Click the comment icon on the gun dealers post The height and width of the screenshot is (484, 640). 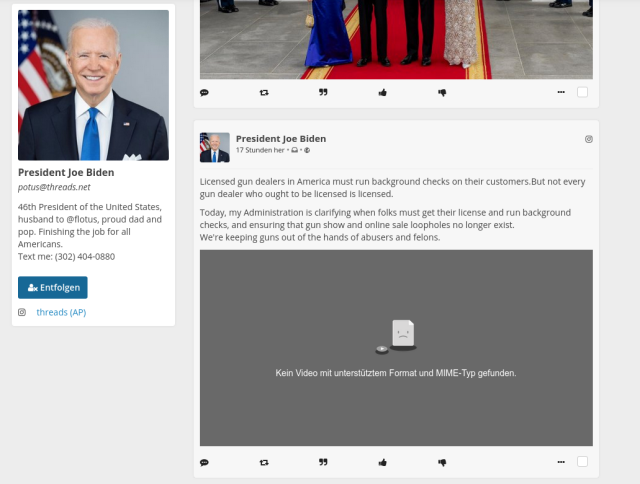[204, 462]
